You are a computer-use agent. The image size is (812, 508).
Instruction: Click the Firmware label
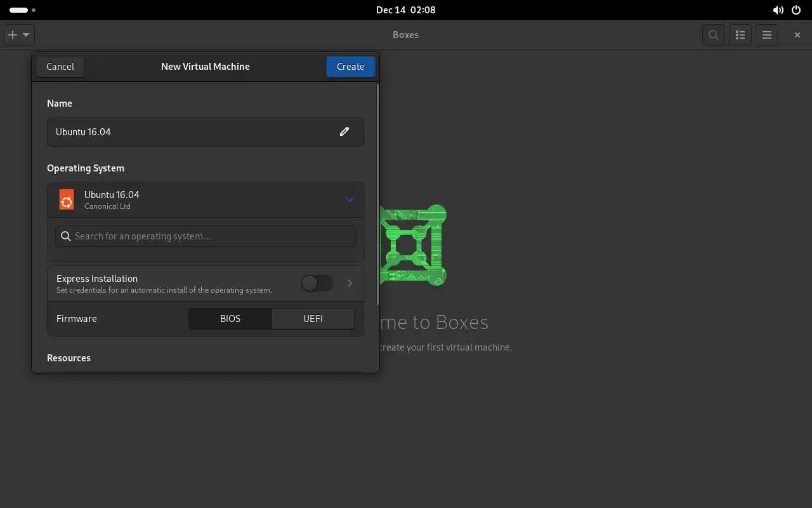point(77,319)
